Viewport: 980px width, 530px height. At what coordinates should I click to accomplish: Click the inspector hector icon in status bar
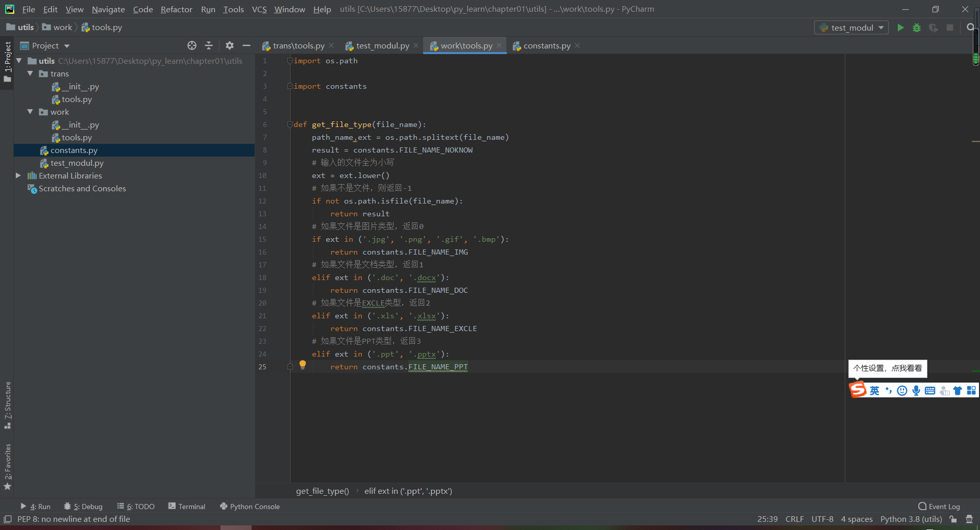969,519
